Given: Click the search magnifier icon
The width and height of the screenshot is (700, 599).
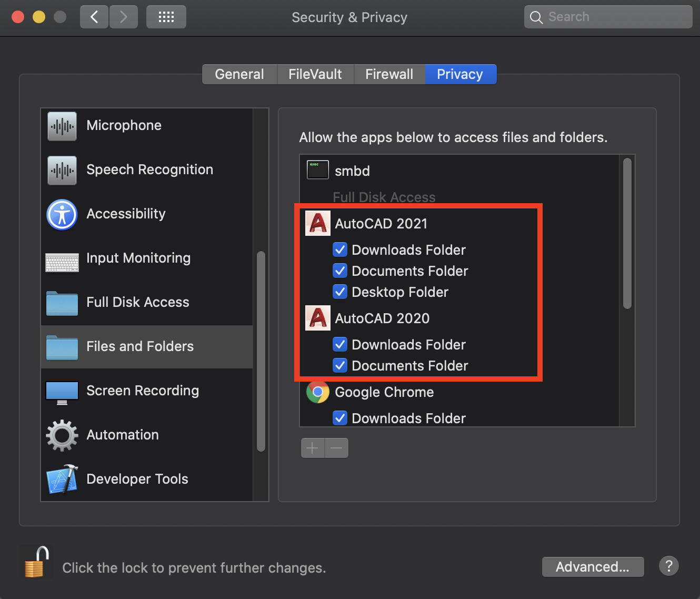Looking at the screenshot, I should click(x=536, y=17).
